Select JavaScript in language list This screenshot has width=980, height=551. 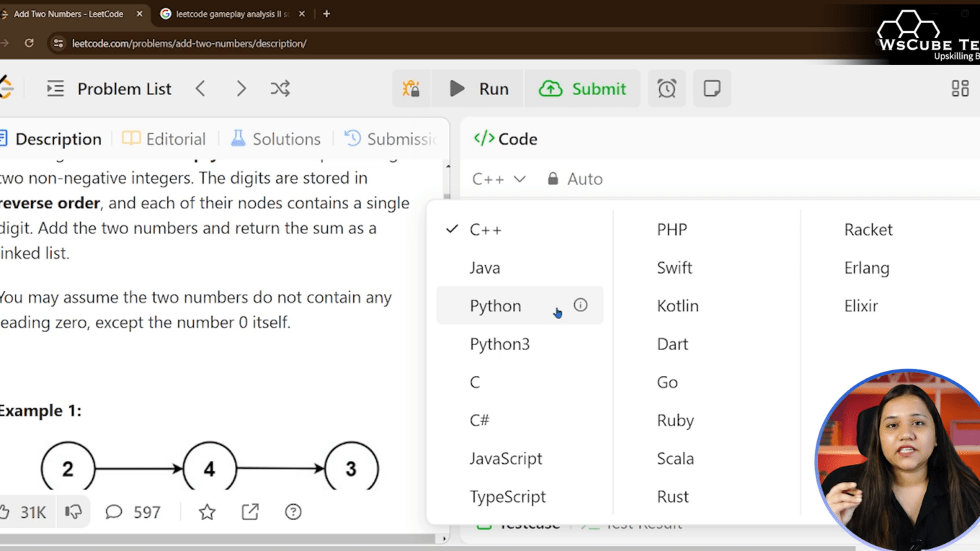point(520,459)
